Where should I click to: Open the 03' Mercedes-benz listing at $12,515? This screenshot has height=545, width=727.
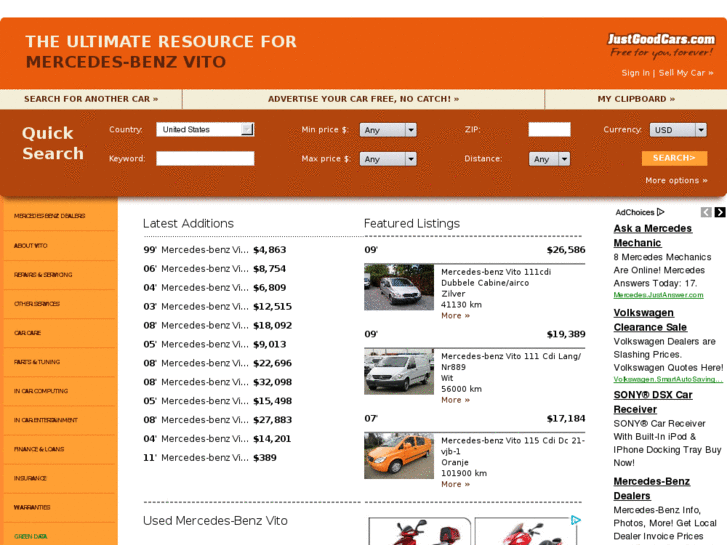click(217, 307)
